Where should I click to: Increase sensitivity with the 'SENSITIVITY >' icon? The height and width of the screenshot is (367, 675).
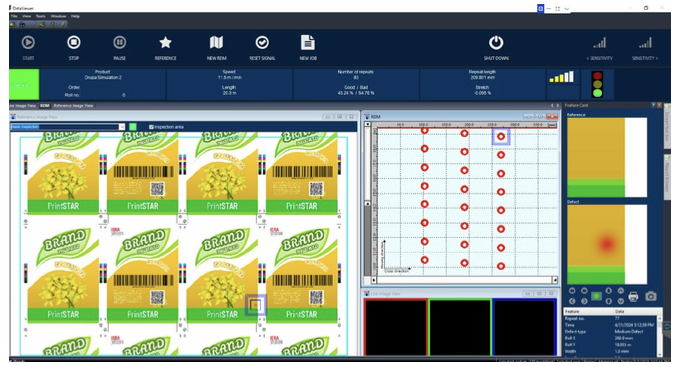(645, 43)
